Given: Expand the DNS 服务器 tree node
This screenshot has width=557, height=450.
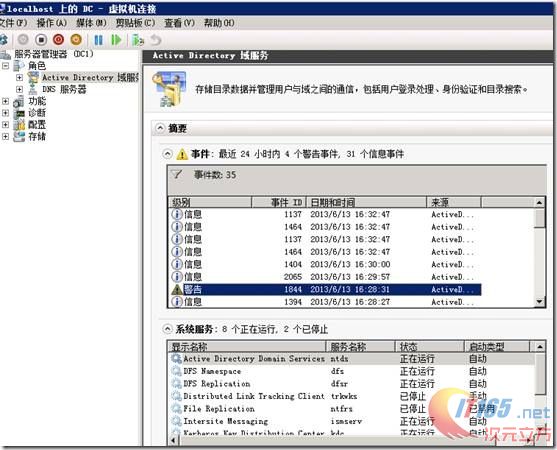Looking at the screenshot, I should pyautogui.click(x=20, y=89).
